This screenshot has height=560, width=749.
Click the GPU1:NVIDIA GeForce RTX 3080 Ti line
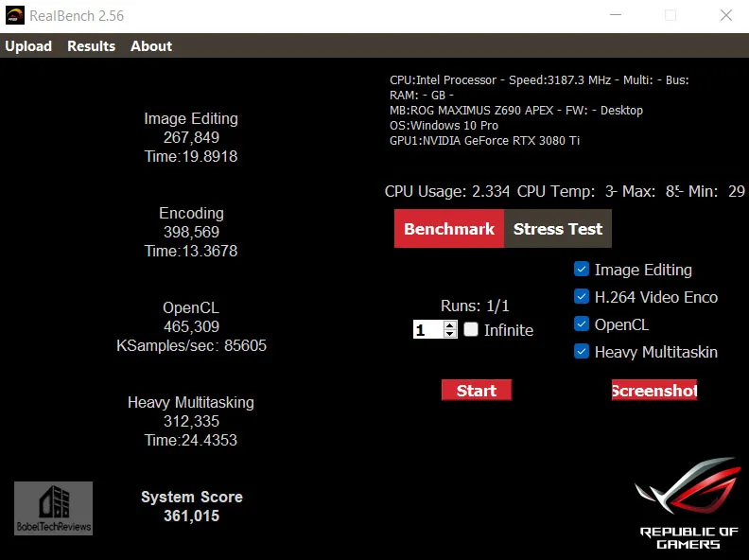[485, 141]
